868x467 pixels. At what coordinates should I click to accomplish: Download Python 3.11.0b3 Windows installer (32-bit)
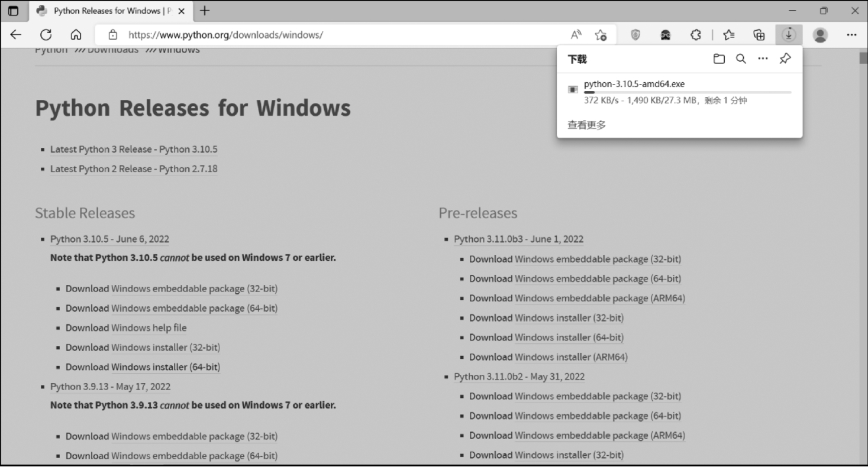(569, 318)
